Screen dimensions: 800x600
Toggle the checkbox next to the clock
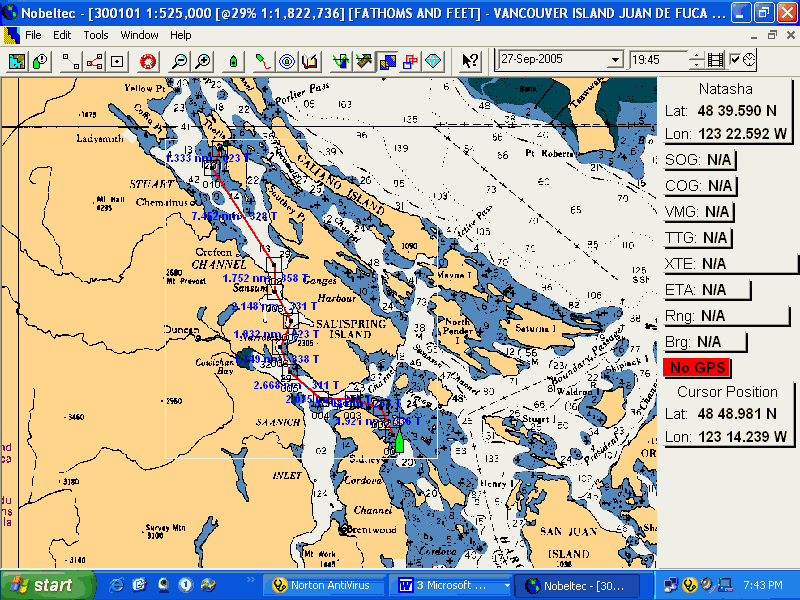pos(735,60)
